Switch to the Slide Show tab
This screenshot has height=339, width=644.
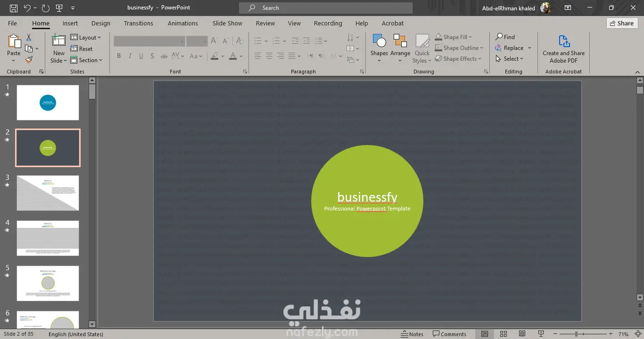pyautogui.click(x=227, y=23)
